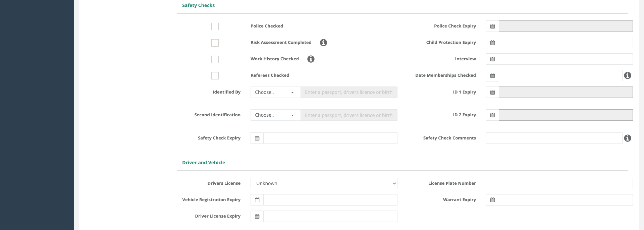Tick Risk Assessment Completed checkbox

tap(215, 43)
